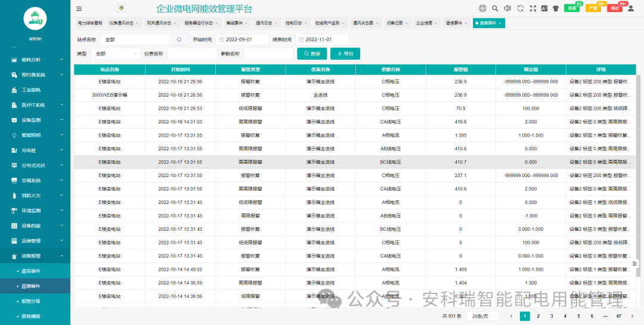
Task: Open the 20条/页 page size dropdown
Action: point(483,316)
